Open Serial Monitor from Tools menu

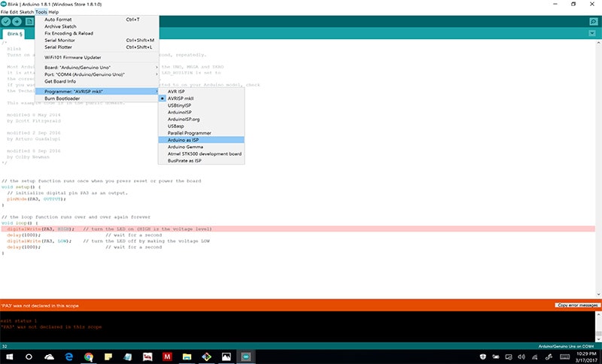point(97,40)
